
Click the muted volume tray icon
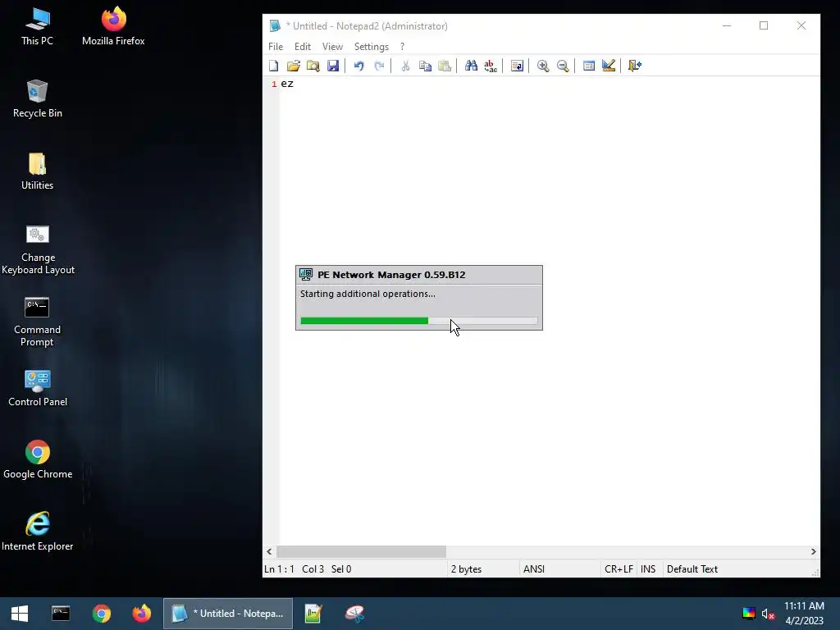point(768,614)
